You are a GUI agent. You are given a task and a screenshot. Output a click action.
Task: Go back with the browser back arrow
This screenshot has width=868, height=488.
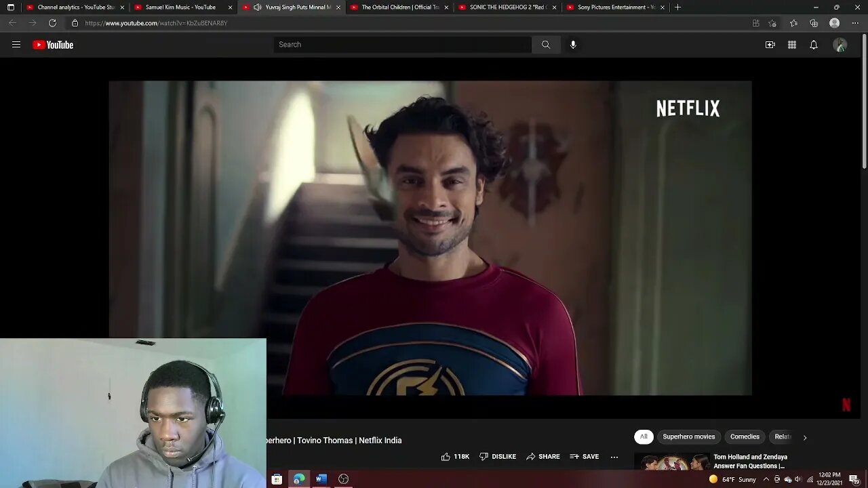(x=12, y=23)
